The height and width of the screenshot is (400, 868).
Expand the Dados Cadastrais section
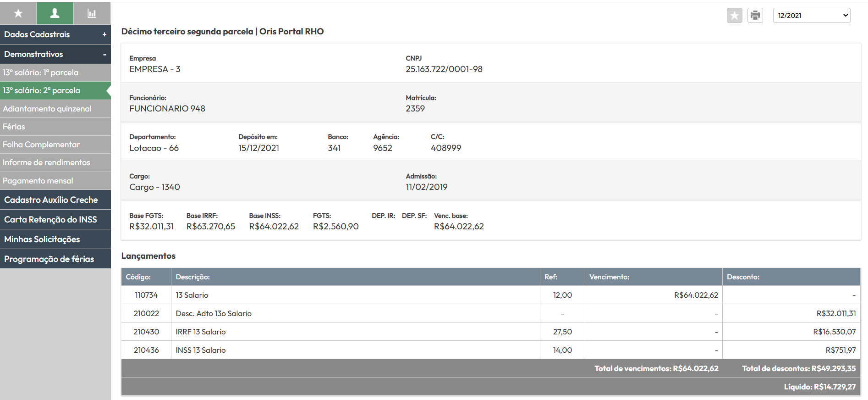point(55,34)
